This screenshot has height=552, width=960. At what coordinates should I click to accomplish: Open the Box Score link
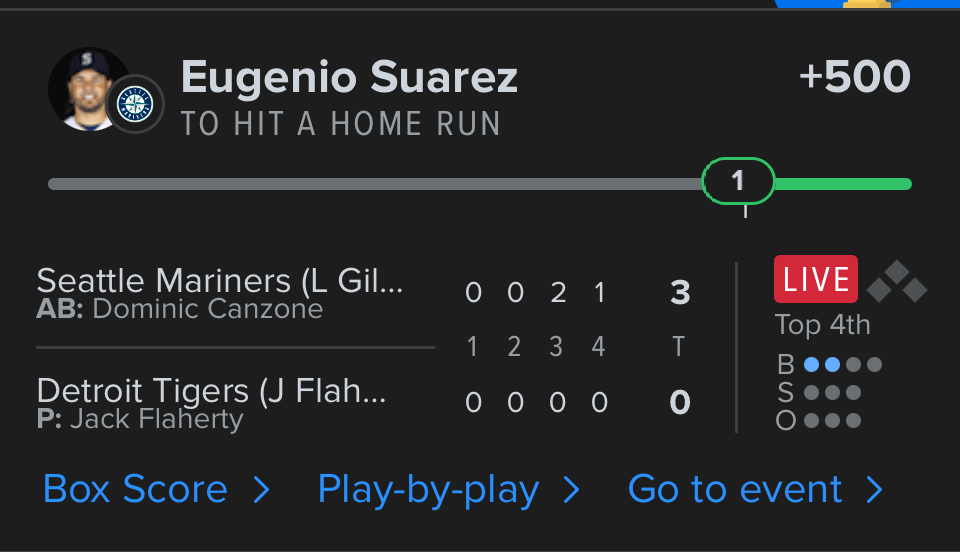(x=136, y=490)
